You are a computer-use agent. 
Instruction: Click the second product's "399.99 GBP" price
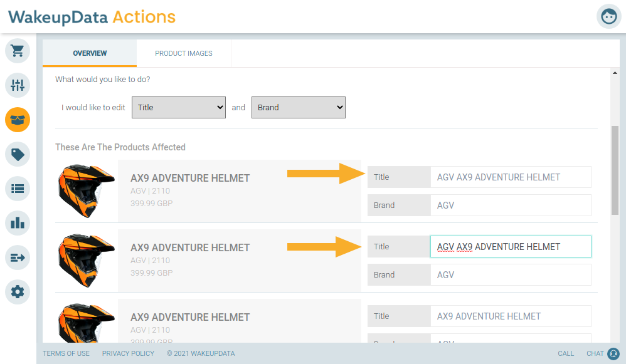[151, 273]
